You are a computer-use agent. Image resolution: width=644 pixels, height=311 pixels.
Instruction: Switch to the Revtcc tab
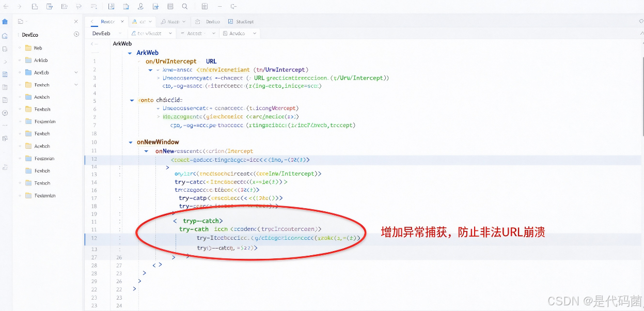point(107,22)
